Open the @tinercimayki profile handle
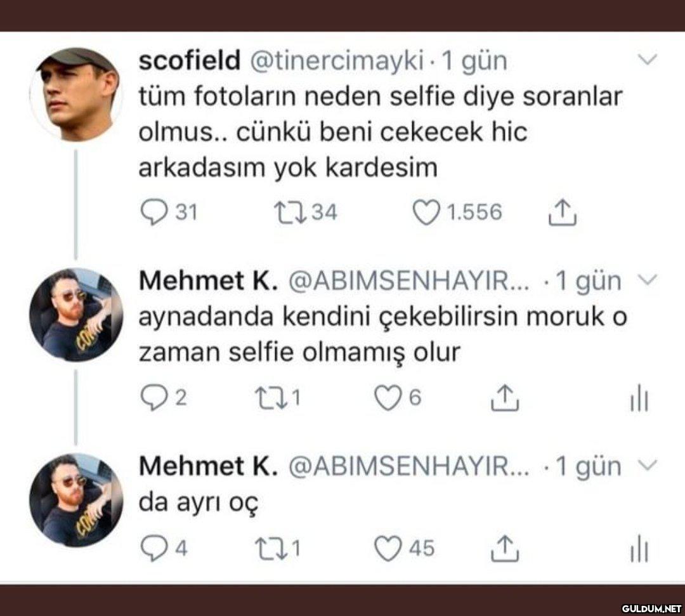685x616 pixels. point(338,61)
